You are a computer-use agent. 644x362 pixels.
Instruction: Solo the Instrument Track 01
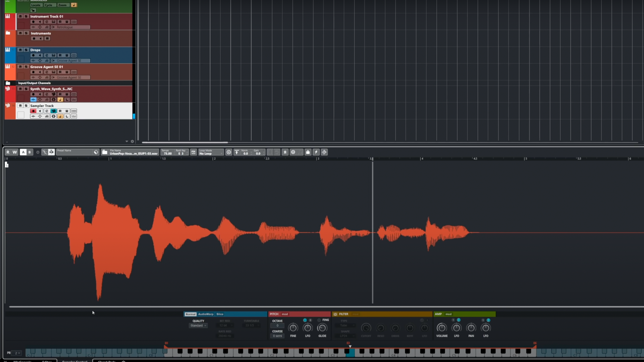(26, 16)
